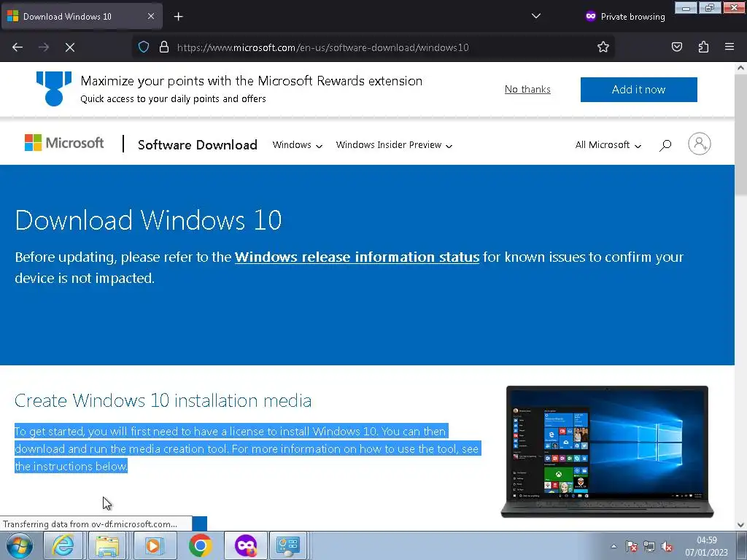Click the address bar URL

[323, 47]
